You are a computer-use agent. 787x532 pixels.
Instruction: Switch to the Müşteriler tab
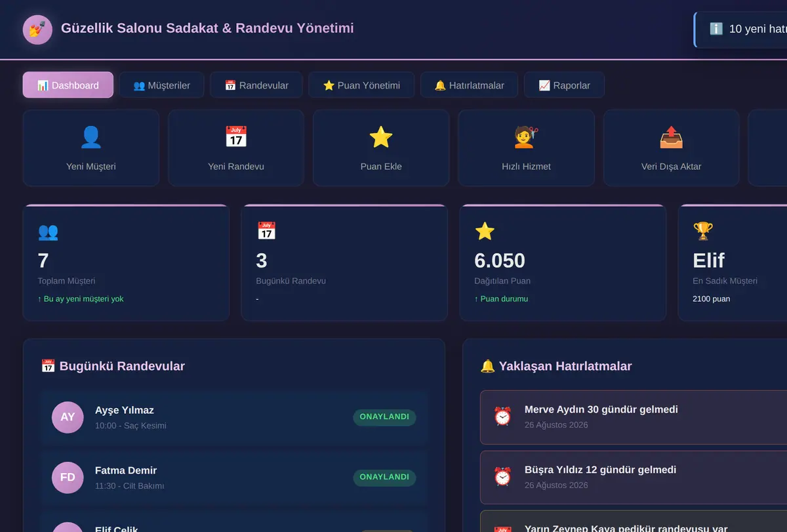tap(161, 85)
